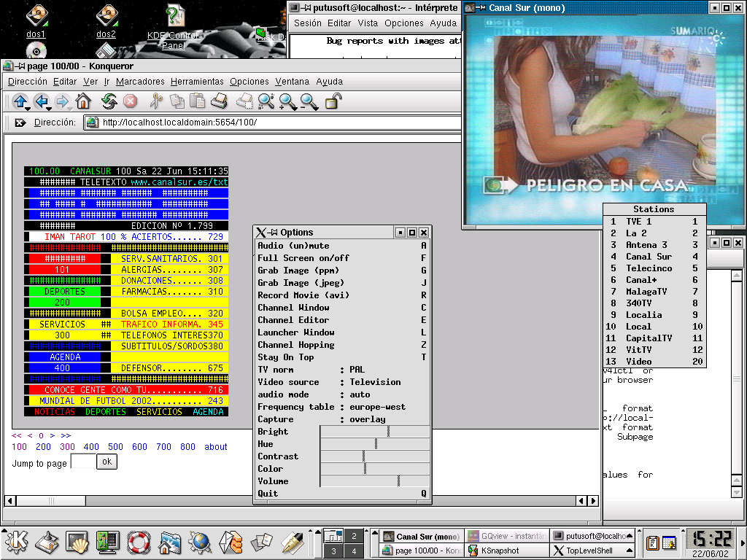Click the Volume slider handle
Viewport: 747px width, 560px height.
point(398,481)
